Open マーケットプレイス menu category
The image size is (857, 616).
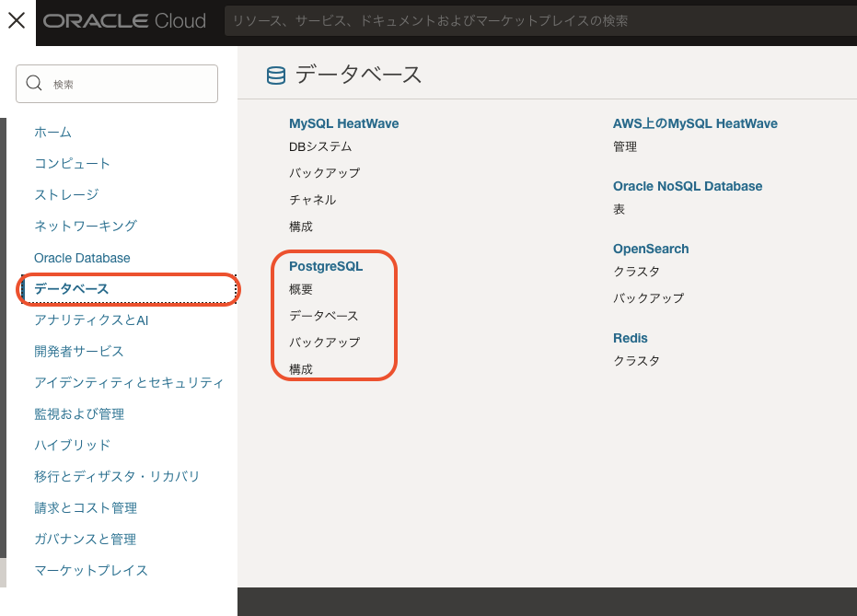tap(91, 571)
